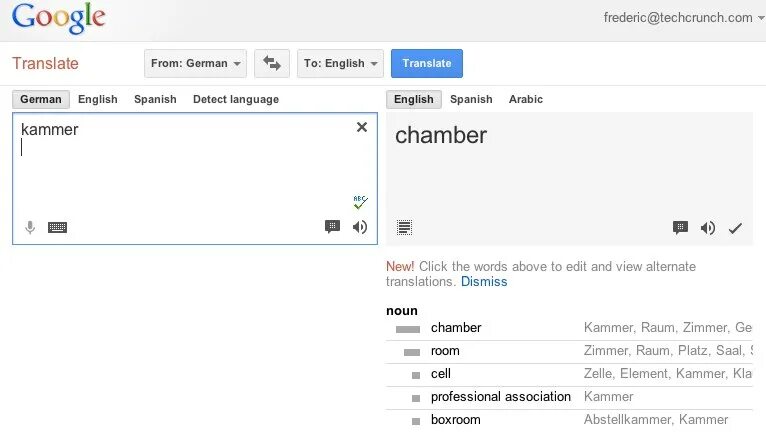Click the Translate page title link
Image resolution: width=766 pixels, height=444 pixels.
(45, 63)
